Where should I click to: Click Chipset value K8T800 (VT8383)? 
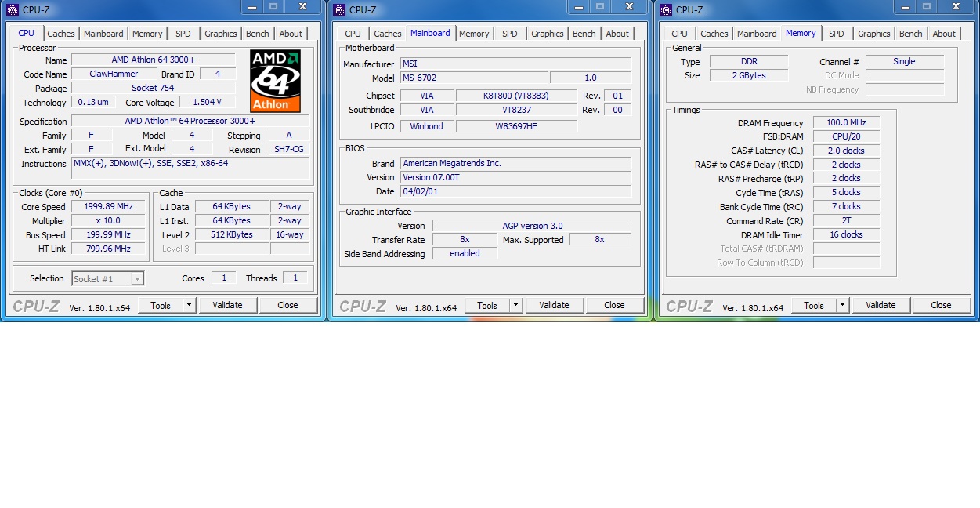coord(516,96)
